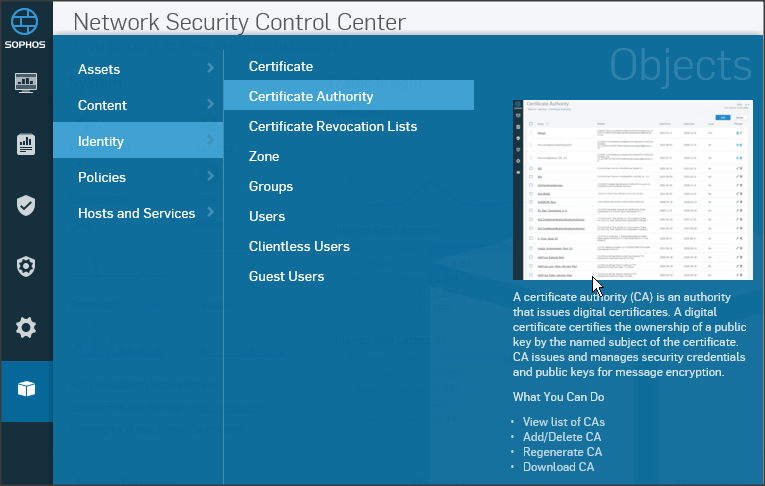765x486 pixels.
Task: Select the Identity menu category
Action: tap(101, 141)
